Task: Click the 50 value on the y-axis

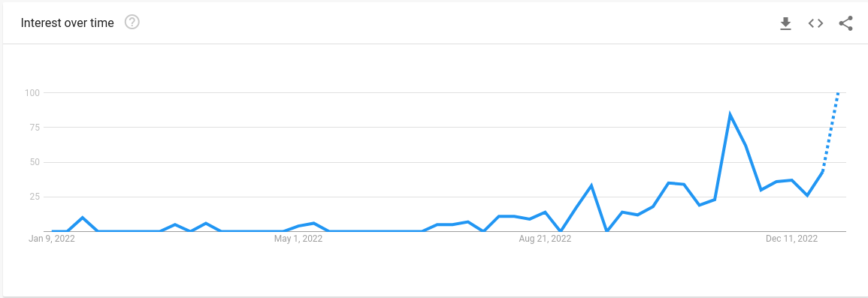Action: [x=34, y=162]
